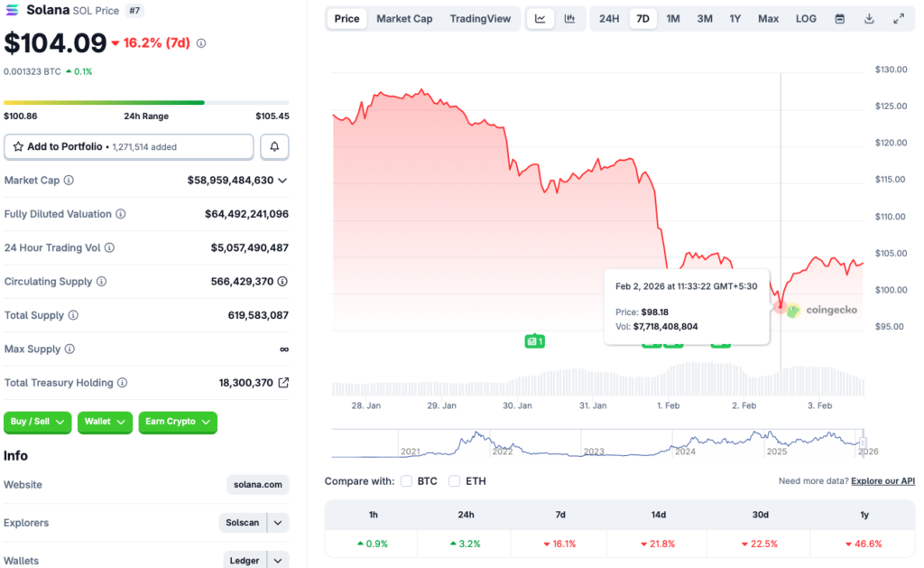Enable ETH comparison checkbox

[454, 481]
